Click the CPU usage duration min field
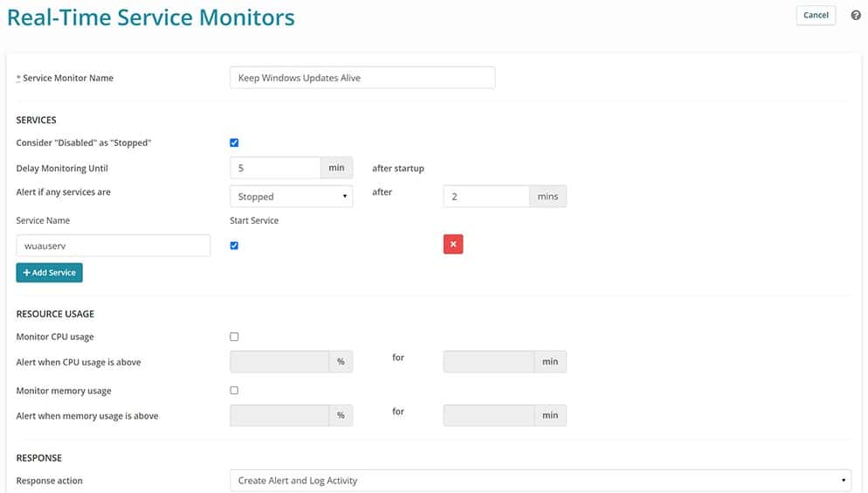The image size is (868, 493). tap(489, 362)
